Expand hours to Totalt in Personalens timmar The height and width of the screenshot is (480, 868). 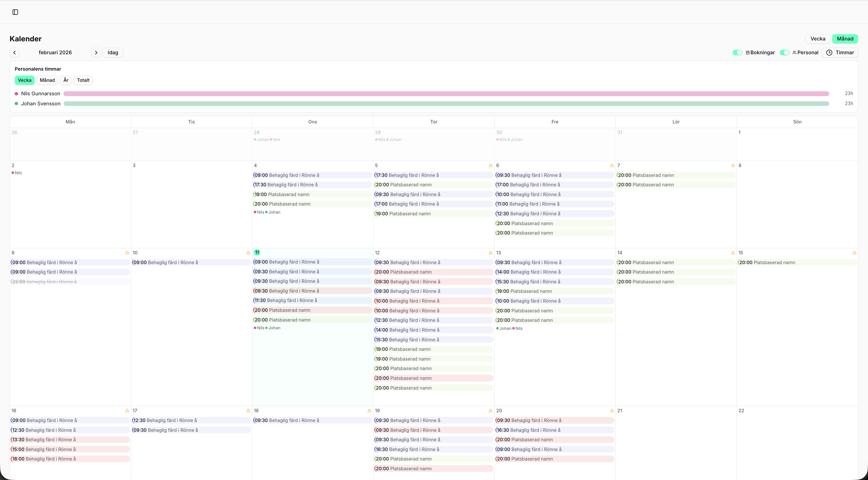[x=83, y=80]
